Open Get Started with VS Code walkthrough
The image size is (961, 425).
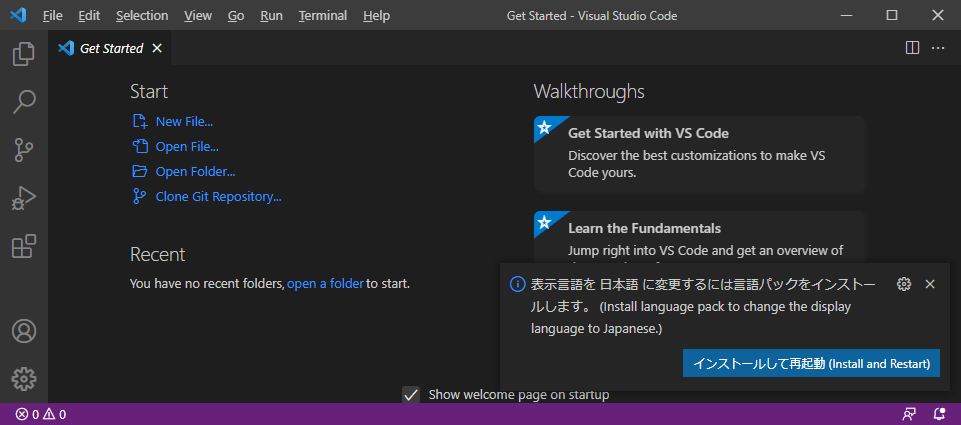click(x=699, y=154)
